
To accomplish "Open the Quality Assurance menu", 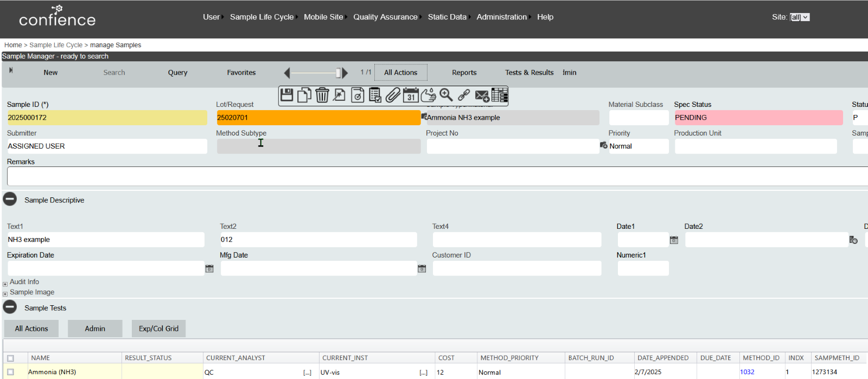I will pyautogui.click(x=386, y=17).
